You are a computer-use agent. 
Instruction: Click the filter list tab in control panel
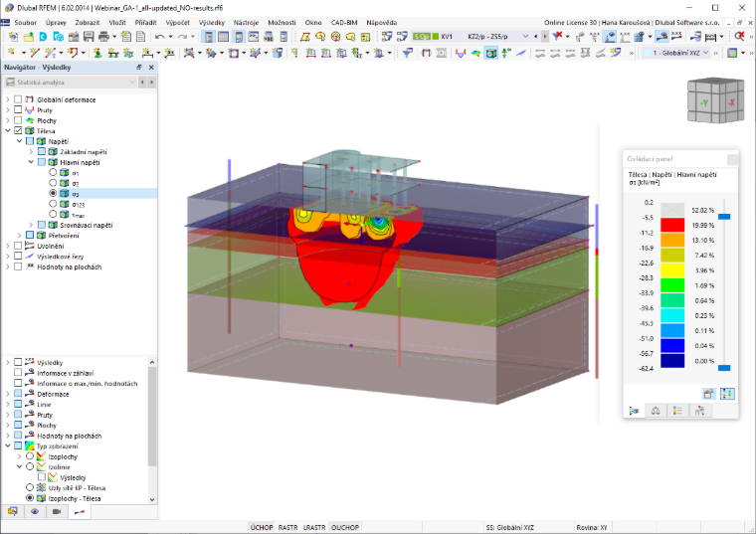(x=677, y=411)
